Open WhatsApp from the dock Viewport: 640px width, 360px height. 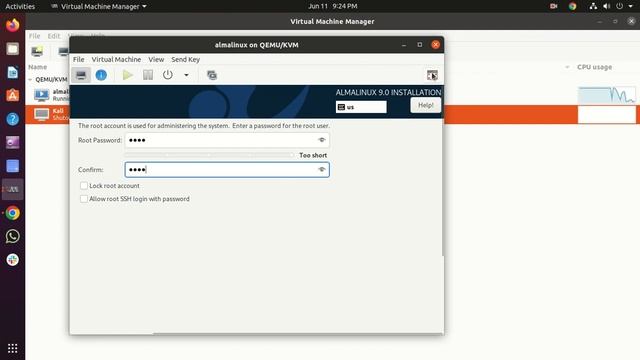pyautogui.click(x=13, y=236)
